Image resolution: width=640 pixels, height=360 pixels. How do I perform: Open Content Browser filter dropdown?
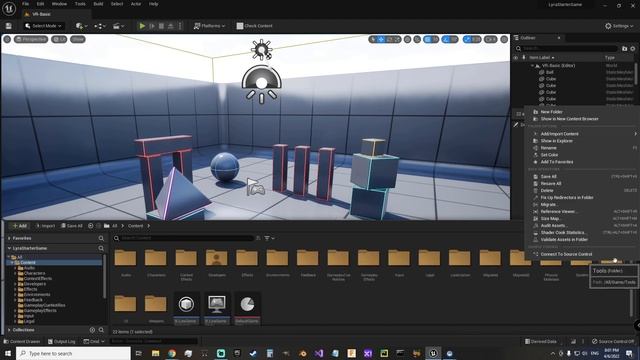tap(269, 238)
